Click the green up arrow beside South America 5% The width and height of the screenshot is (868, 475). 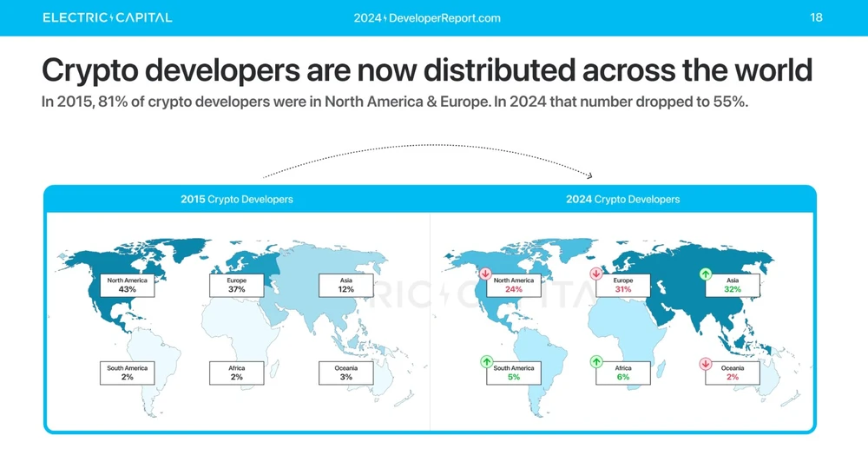[486, 361]
